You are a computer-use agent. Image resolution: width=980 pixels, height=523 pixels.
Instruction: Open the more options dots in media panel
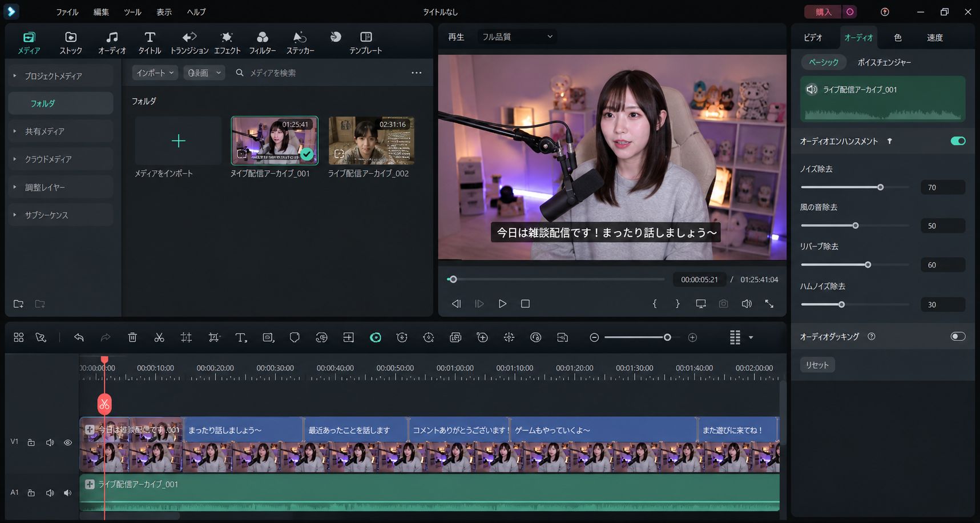[417, 73]
